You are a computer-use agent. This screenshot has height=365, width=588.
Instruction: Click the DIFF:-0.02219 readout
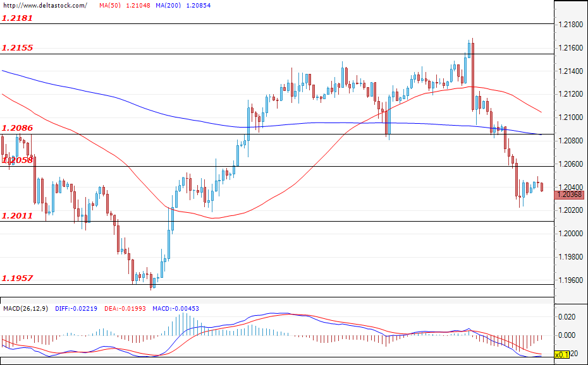pyautogui.click(x=76, y=308)
